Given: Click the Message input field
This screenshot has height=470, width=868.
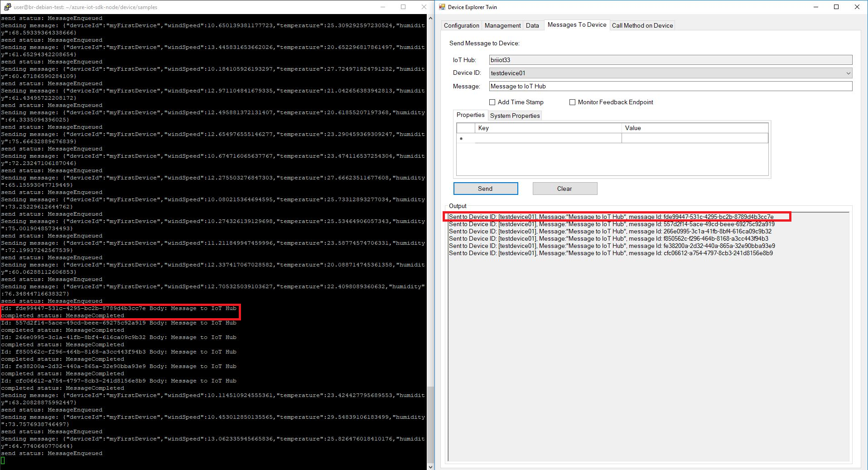Looking at the screenshot, I should 670,86.
